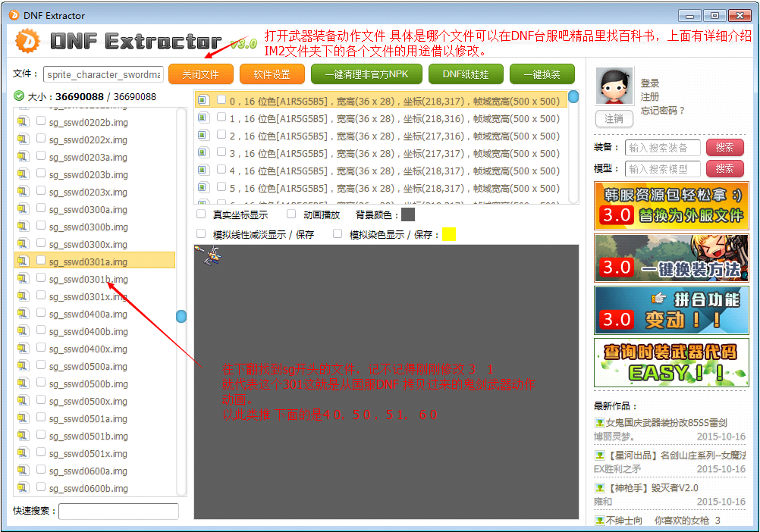Click the 关闭文件 button
Image resolution: width=760 pixels, height=532 pixels.
coord(200,74)
